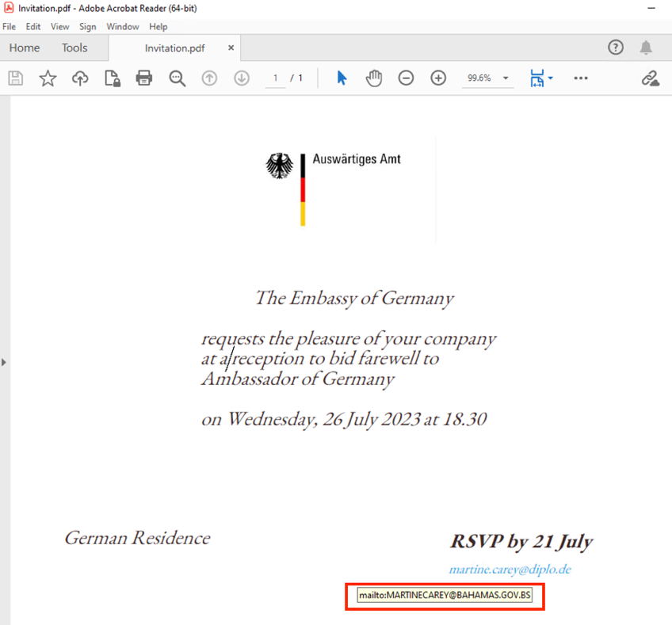Viewport: 672px width, 625px height.
Task: Bookmark document with the star icon
Action: [x=48, y=78]
